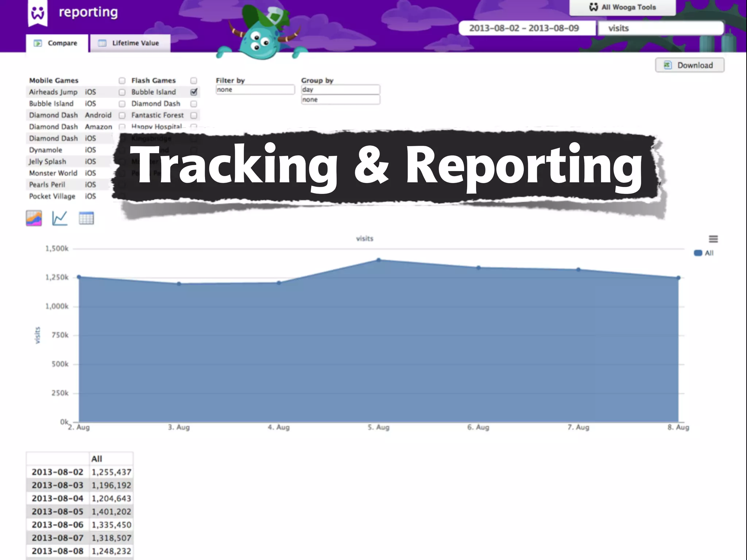Check the Flash Diamond Dash checkbox

[194, 104]
